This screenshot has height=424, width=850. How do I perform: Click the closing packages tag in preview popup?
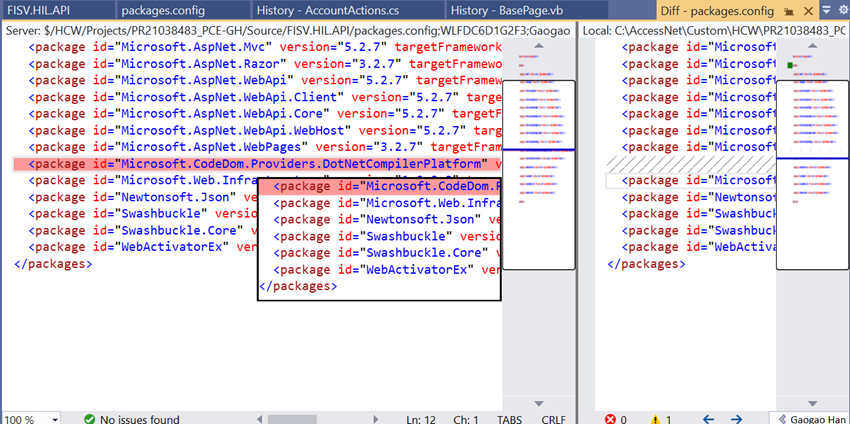pos(298,286)
